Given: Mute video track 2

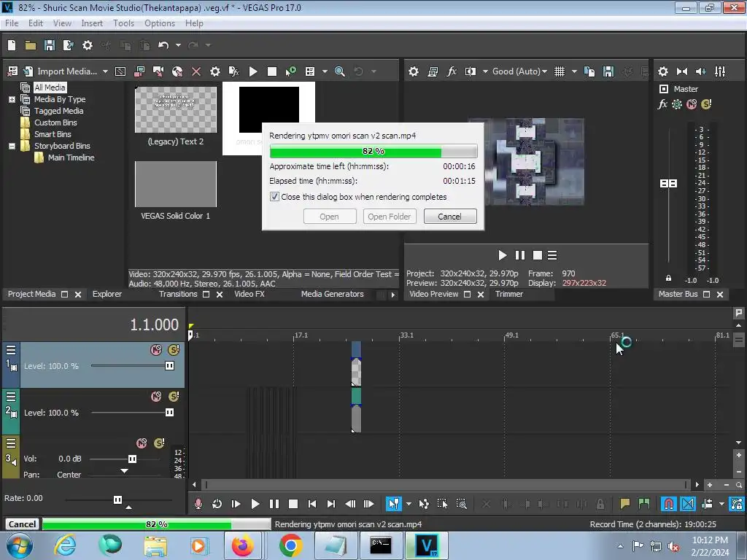Looking at the screenshot, I should [x=156, y=397].
